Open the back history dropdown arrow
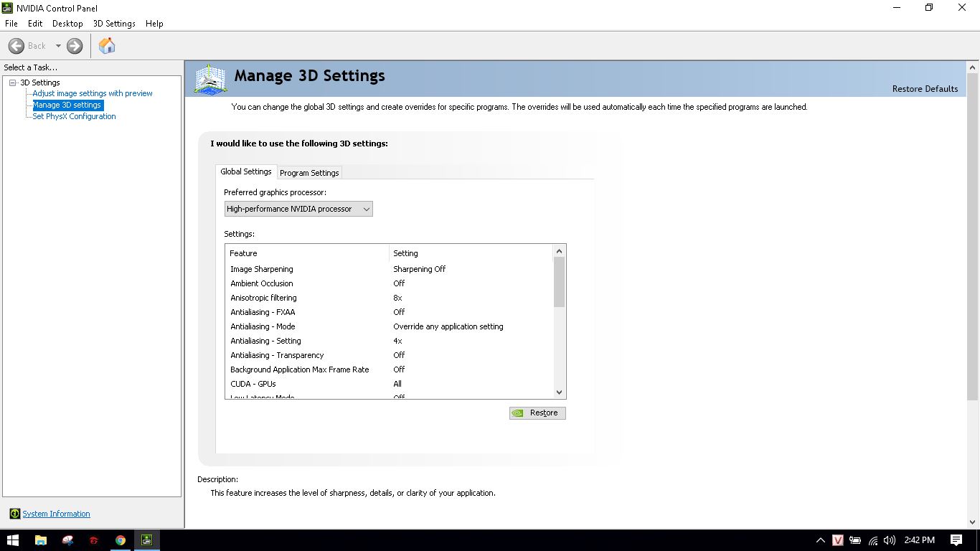Screen dimensions: 980x551 point(58,46)
